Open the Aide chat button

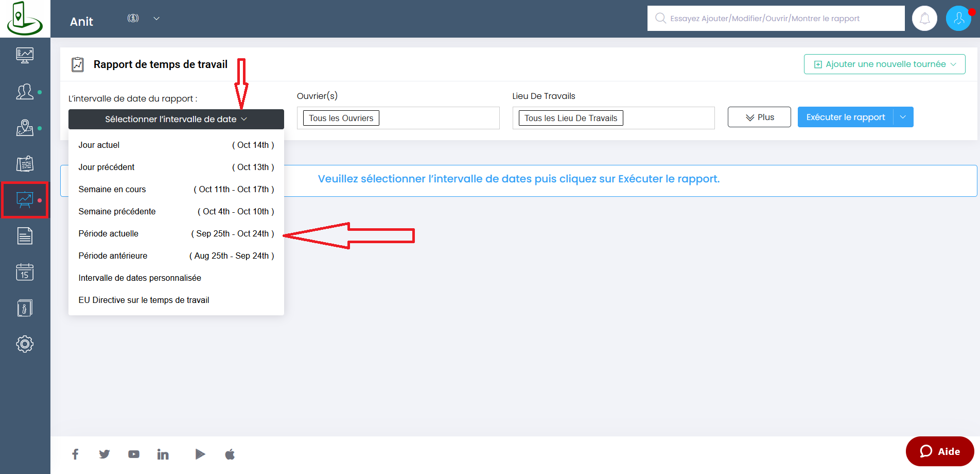point(940,451)
